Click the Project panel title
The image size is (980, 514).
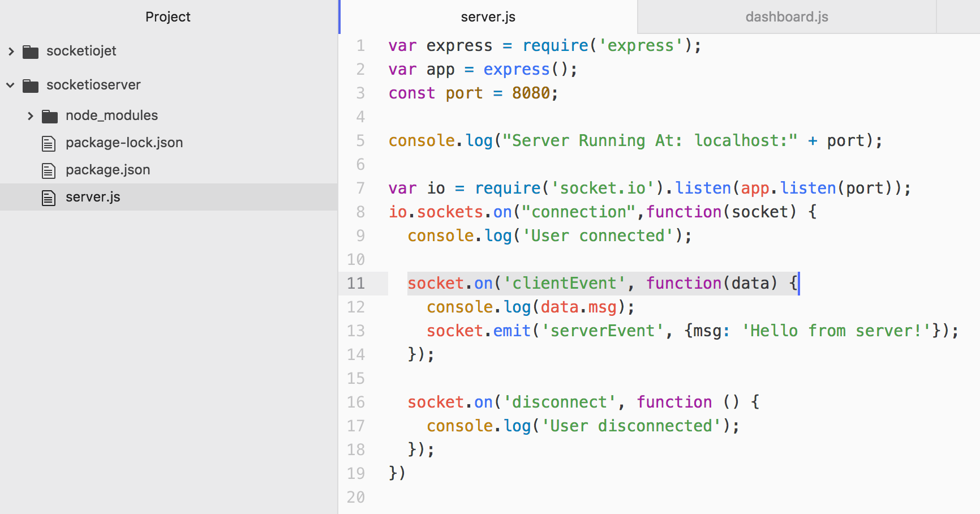pyautogui.click(x=167, y=16)
